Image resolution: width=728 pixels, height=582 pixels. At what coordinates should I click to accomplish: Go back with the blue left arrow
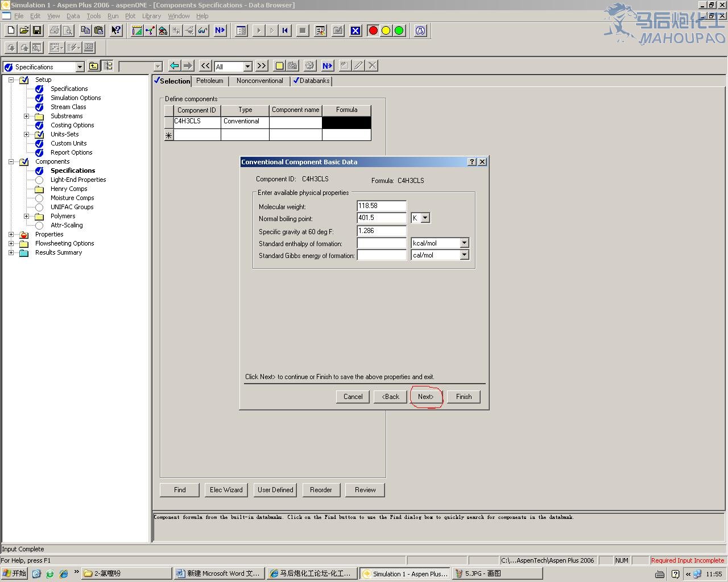point(175,66)
